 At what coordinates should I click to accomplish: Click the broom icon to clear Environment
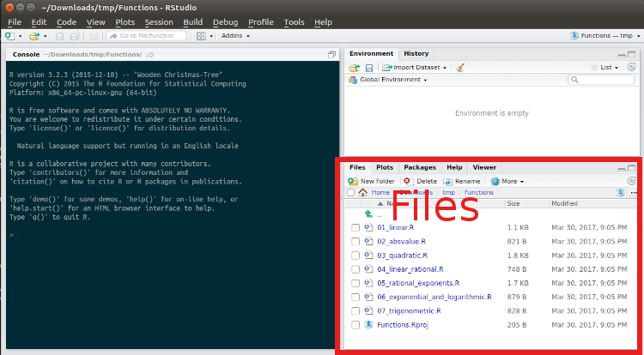point(460,67)
